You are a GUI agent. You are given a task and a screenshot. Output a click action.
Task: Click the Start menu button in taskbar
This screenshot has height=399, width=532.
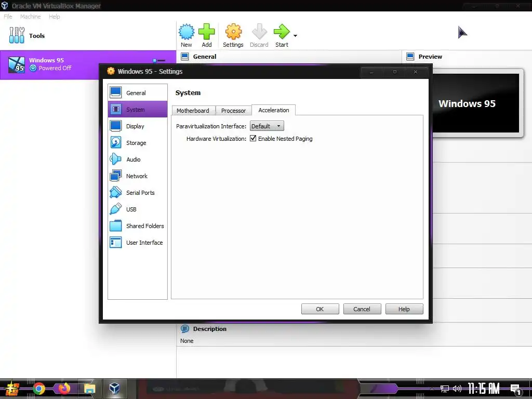click(x=12, y=389)
